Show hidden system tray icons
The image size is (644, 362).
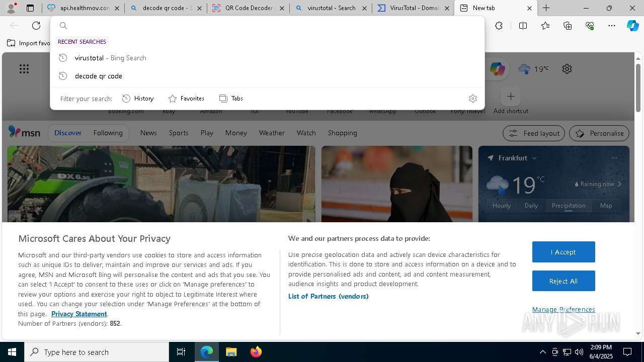pyautogui.click(x=542, y=352)
